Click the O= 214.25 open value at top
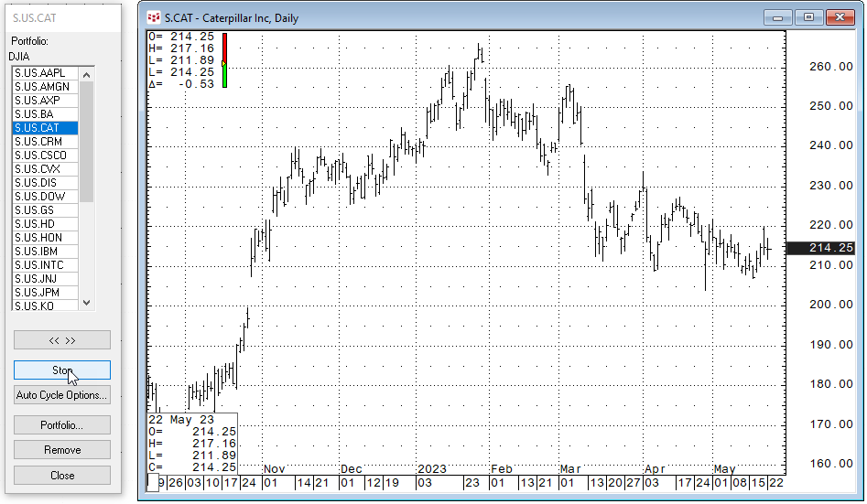Screen dimensions: 867x504 (x=180, y=37)
